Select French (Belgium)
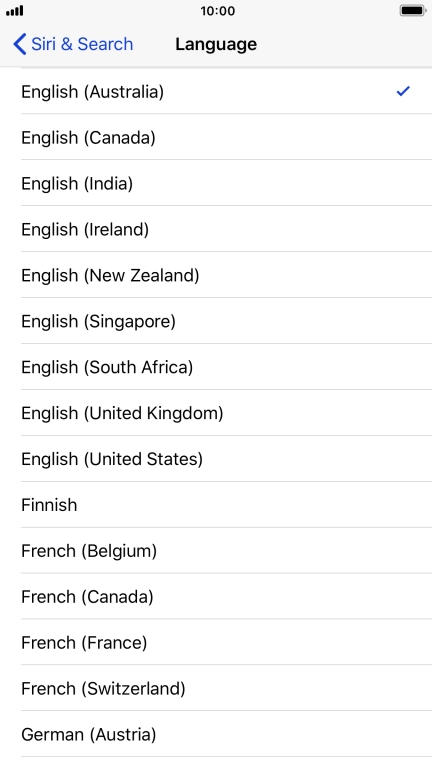Image resolution: width=432 pixels, height=768 pixels. (x=216, y=551)
